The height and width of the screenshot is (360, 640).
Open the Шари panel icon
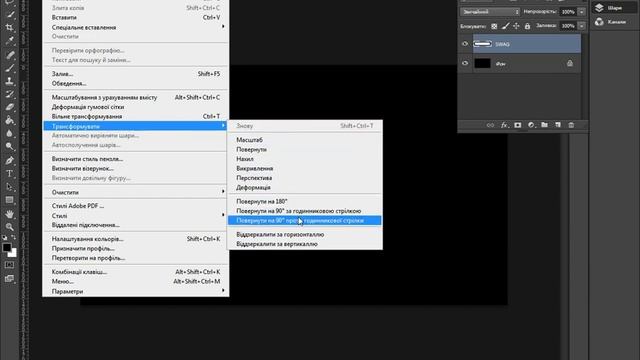(x=599, y=8)
